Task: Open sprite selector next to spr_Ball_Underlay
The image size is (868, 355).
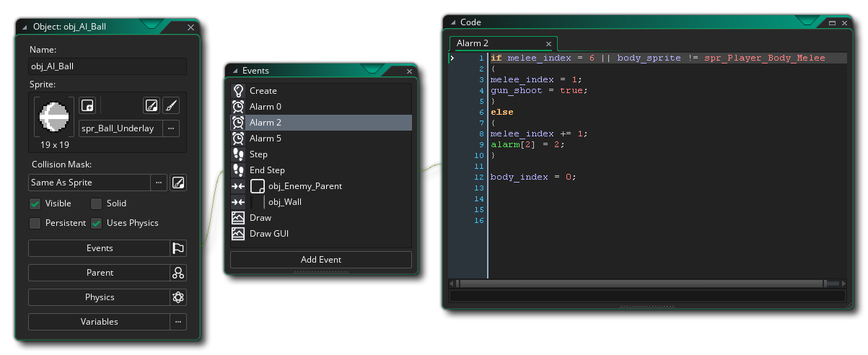Action: click(171, 128)
